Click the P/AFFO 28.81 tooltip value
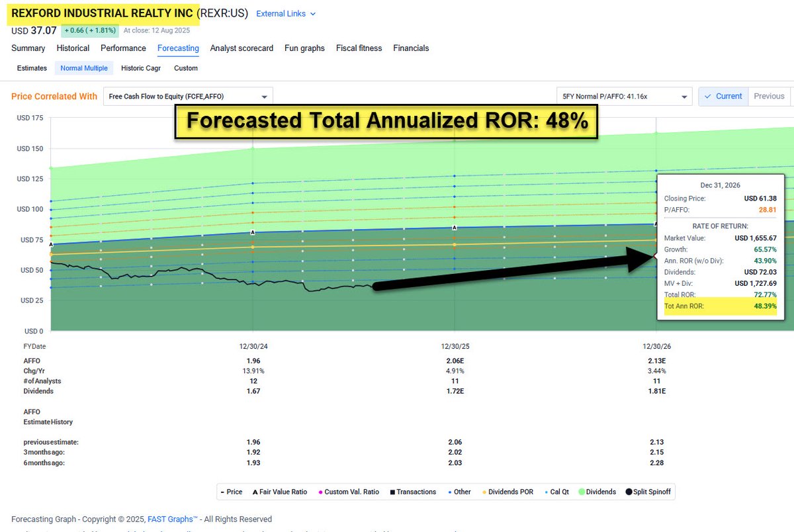The height and width of the screenshot is (532, 794). point(768,209)
